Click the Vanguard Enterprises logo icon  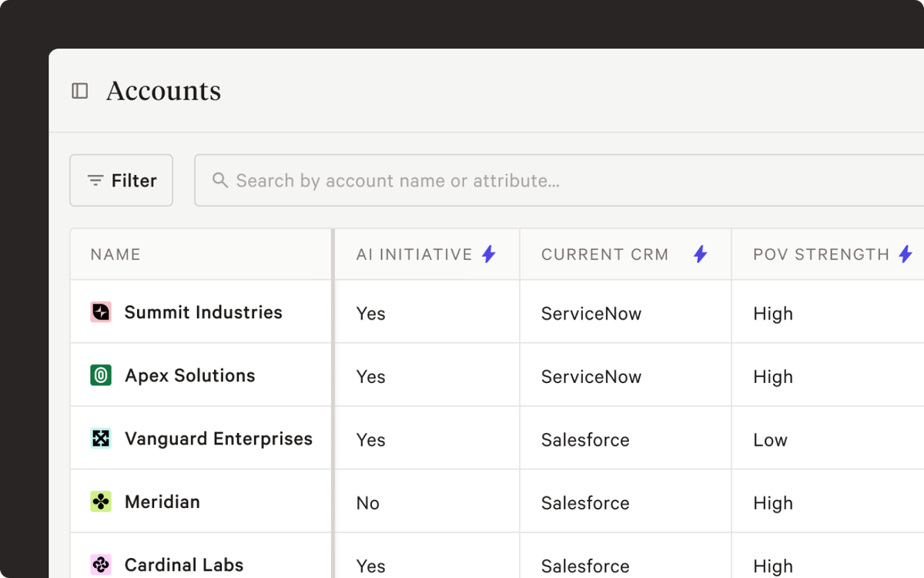tap(101, 439)
